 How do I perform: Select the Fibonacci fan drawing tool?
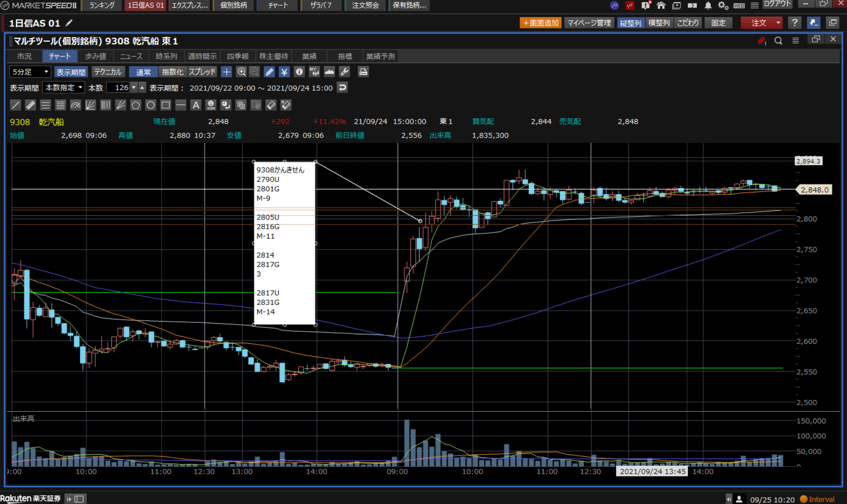click(x=90, y=105)
